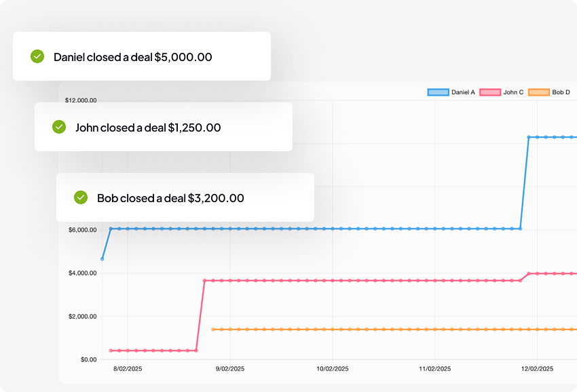The image size is (577, 392).
Task: Click the first orange data point on chart
Action: coord(213,330)
